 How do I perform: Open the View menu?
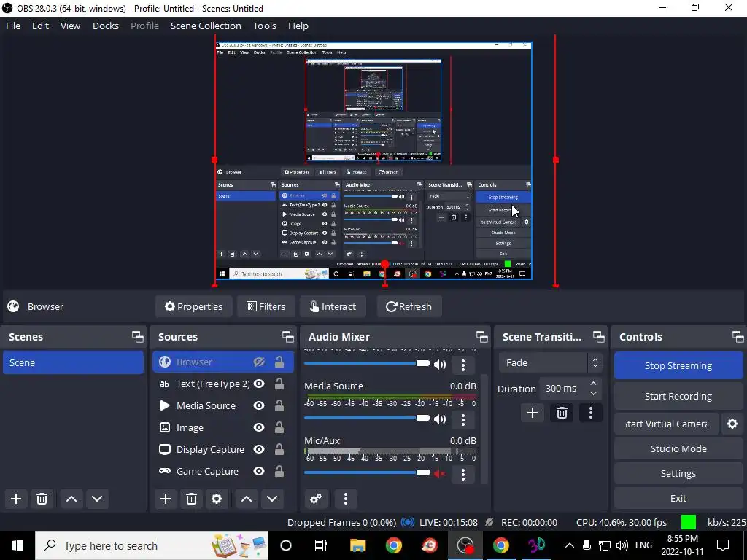click(x=70, y=26)
